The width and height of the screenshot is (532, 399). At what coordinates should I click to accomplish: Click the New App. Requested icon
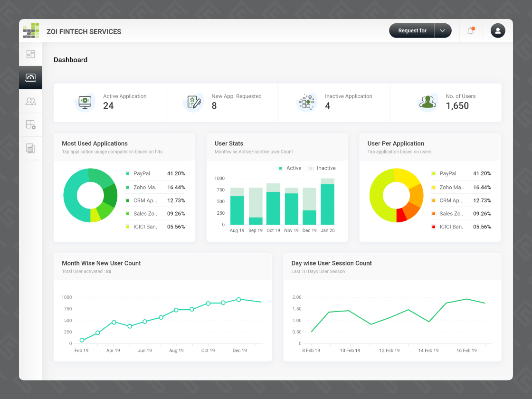coord(193,102)
